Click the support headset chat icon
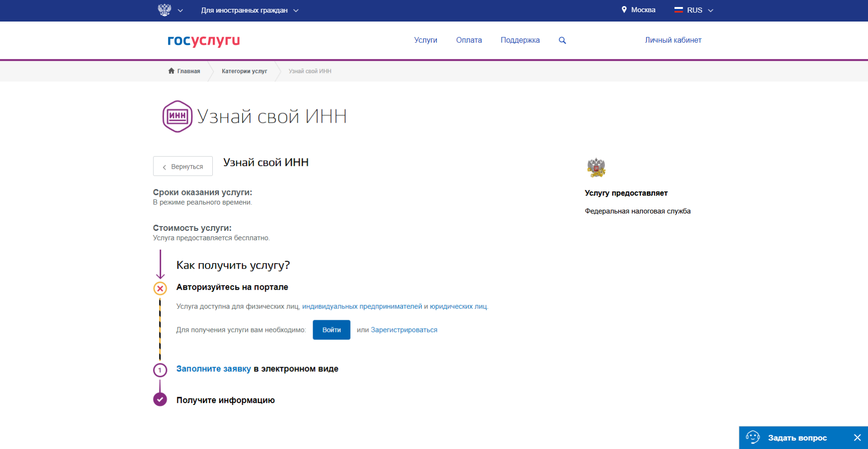 pyautogui.click(x=753, y=437)
